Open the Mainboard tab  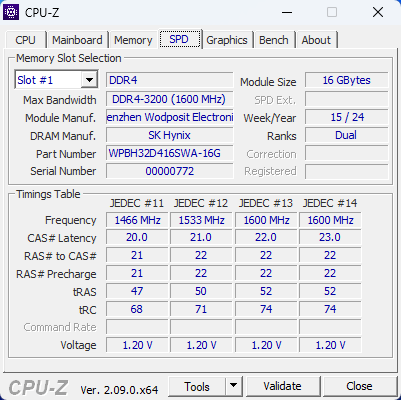tap(77, 40)
